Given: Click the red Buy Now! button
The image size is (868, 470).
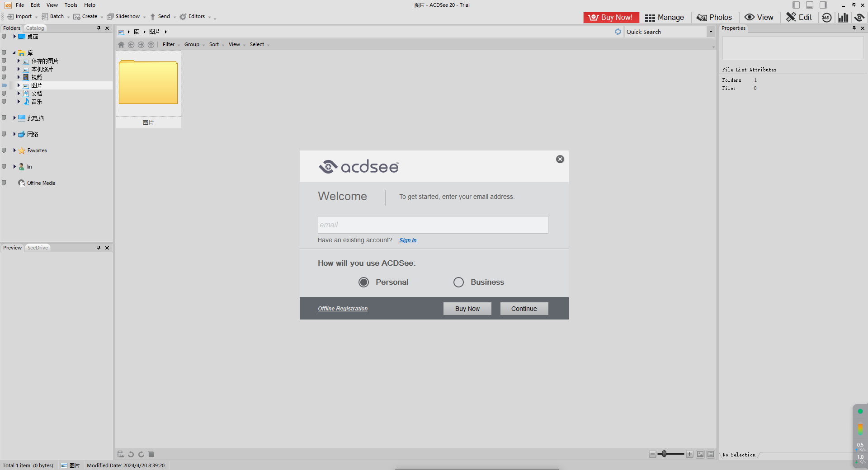Looking at the screenshot, I should pos(611,18).
